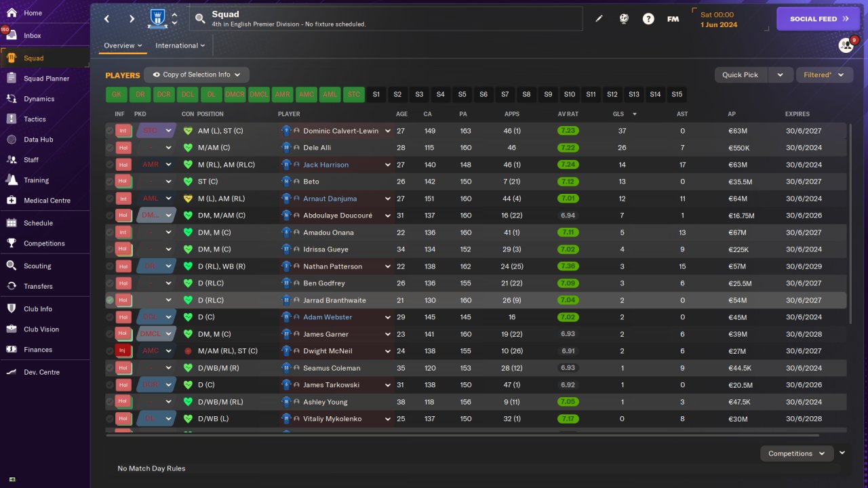Select the STC position slot
The width and height of the screenshot is (868, 488).
(354, 94)
